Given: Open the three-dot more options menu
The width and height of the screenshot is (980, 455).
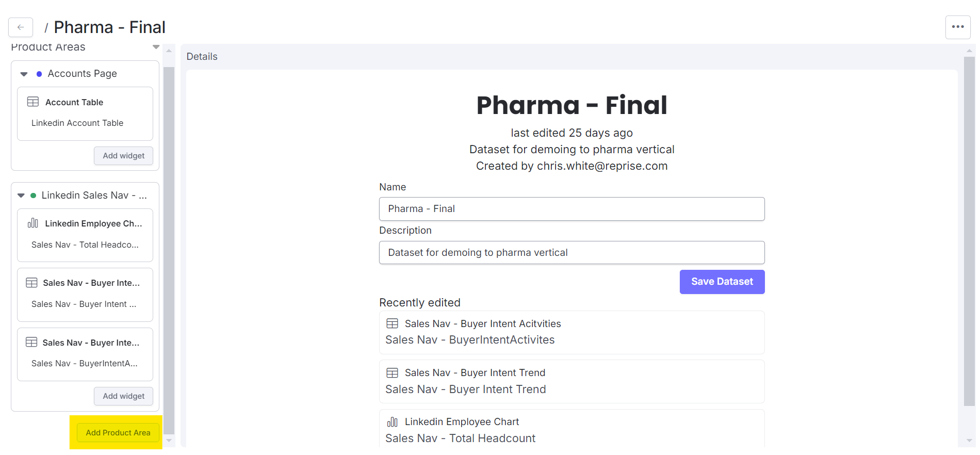Looking at the screenshot, I should coord(958,27).
